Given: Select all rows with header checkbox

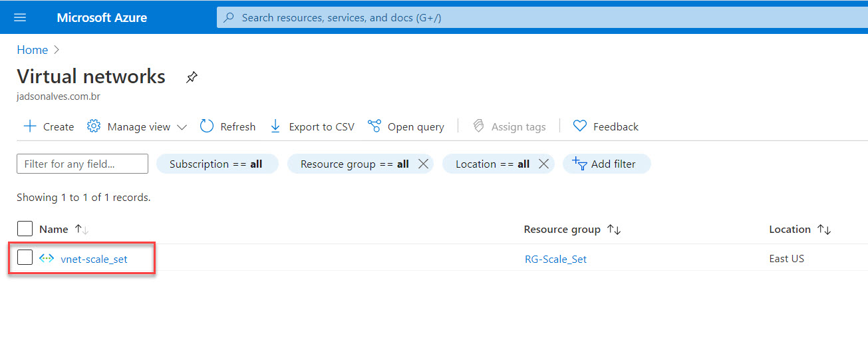Looking at the screenshot, I should [x=25, y=229].
